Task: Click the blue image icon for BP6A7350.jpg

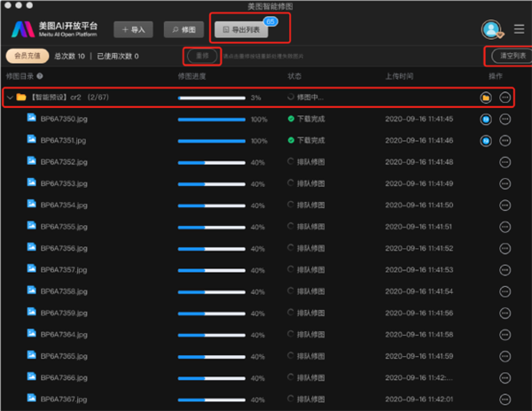Action: click(486, 119)
